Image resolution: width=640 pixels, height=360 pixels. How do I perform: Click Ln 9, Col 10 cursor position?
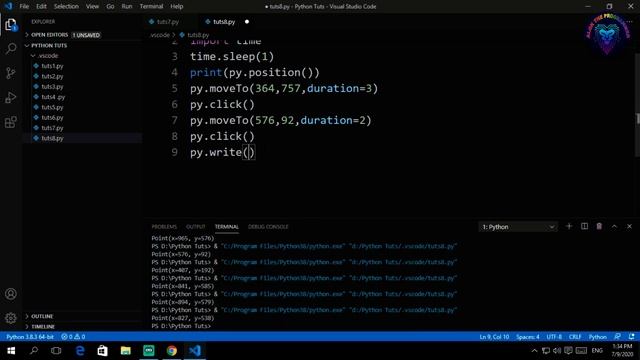[x=494, y=337]
